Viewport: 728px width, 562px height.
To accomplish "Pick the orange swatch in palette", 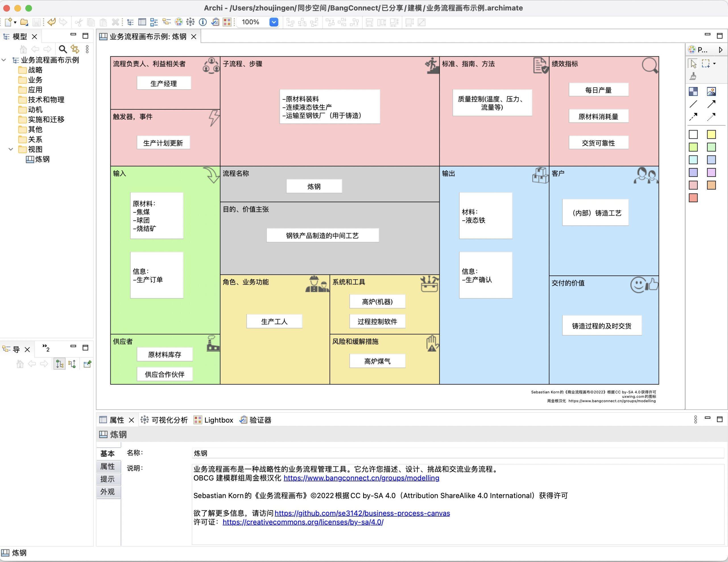I will click(x=711, y=185).
